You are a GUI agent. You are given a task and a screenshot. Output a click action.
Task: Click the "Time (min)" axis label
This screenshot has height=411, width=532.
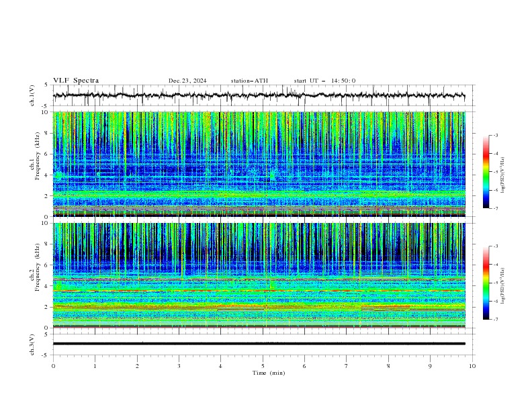point(269,373)
